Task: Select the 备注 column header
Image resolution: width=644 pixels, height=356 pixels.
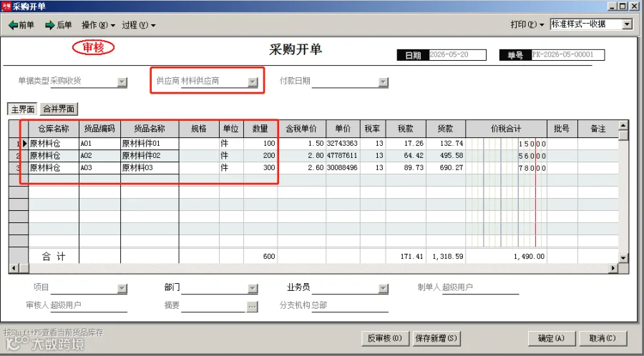Action: pyautogui.click(x=598, y=129)
